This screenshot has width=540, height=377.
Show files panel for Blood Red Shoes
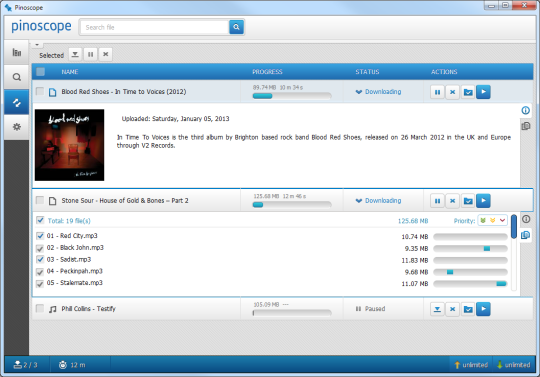(x=526, y=126)
